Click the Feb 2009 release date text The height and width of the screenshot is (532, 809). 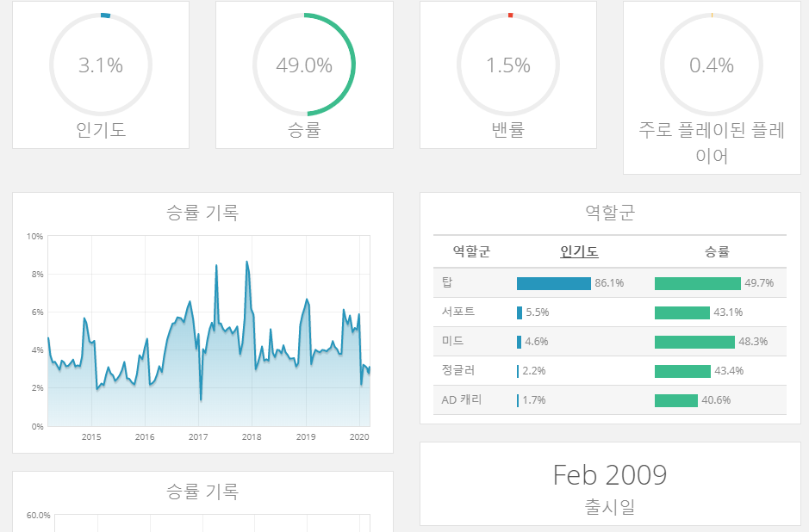point(610,475)
